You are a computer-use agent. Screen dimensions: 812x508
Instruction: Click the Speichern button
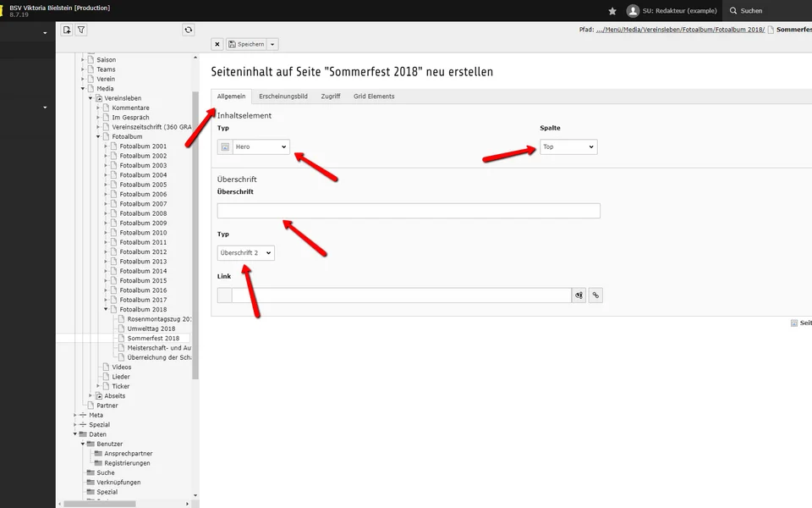click(246, 44)
